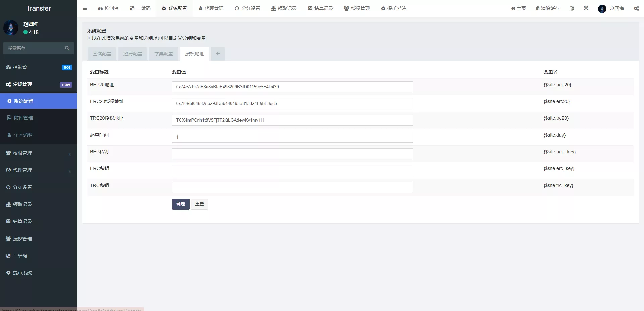Open the language switcher icon
The image size is (644, 311).
(572, 8)
